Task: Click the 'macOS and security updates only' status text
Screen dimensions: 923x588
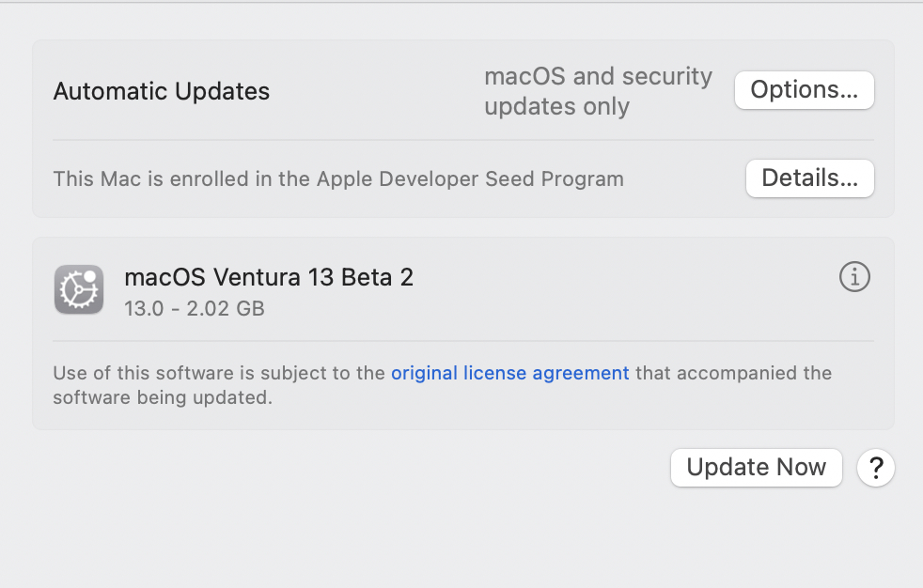Action: click(598, 91)
